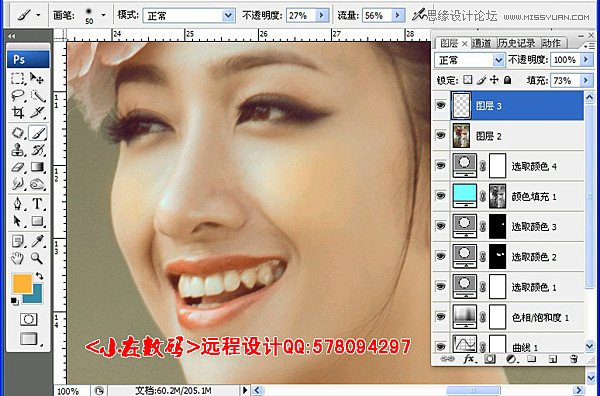This screenshot has height=396, width=600.
Task: Click link layers icon in Layers panel
Action: click(447, 359)
